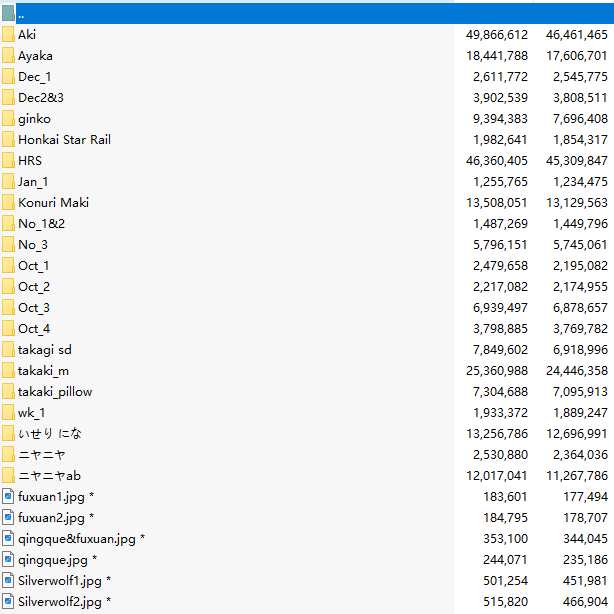
Task: Select the parent directory ".." row
Action: click(307, 14)
